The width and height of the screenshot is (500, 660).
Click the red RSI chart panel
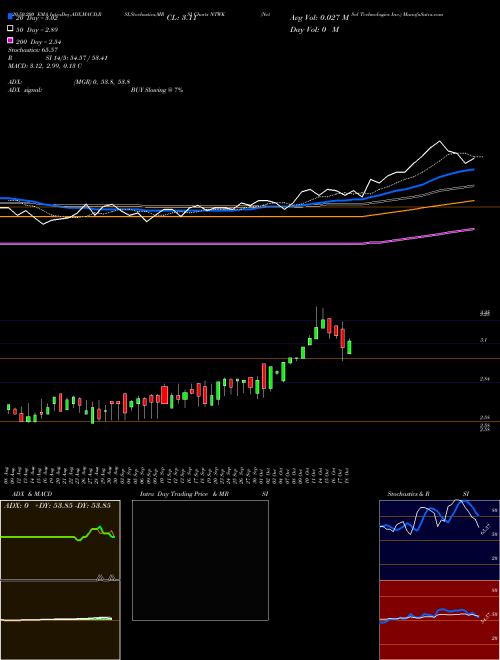[x=439, y=620]
